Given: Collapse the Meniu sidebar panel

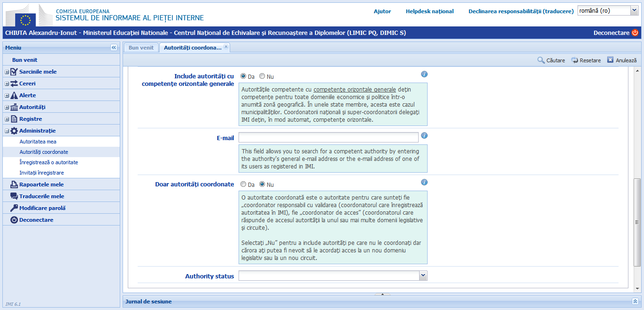Looking at the screenshot, I should 114,48.
